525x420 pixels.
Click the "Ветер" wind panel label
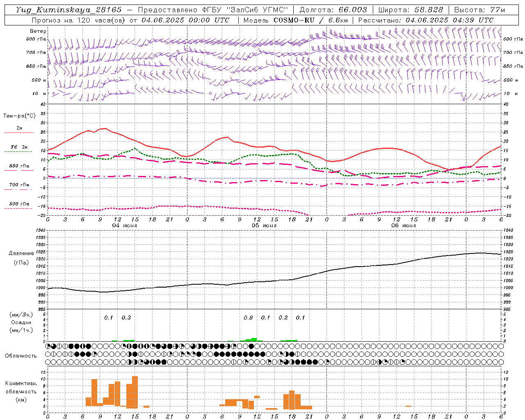pyautogui.click(x=38, y=31)
